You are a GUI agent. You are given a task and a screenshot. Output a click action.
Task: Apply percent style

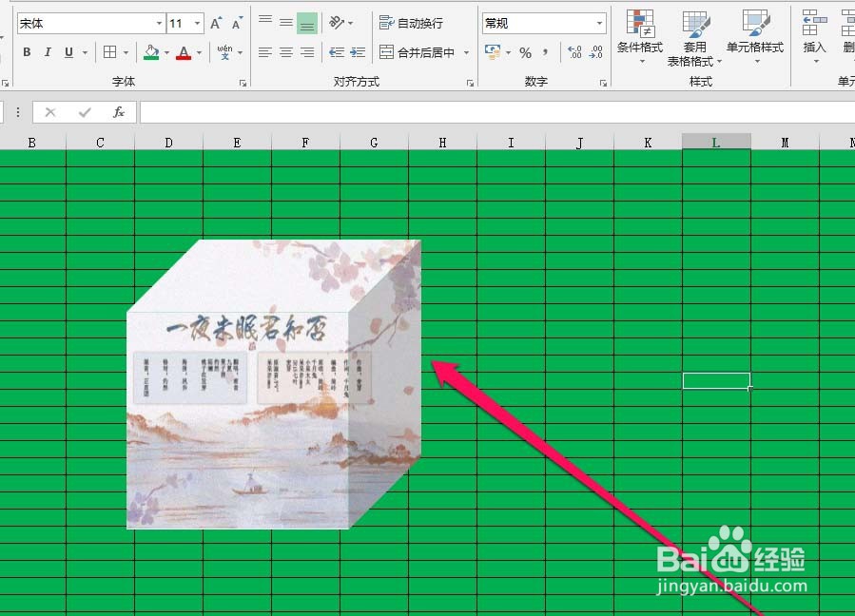tap(526, 53)
